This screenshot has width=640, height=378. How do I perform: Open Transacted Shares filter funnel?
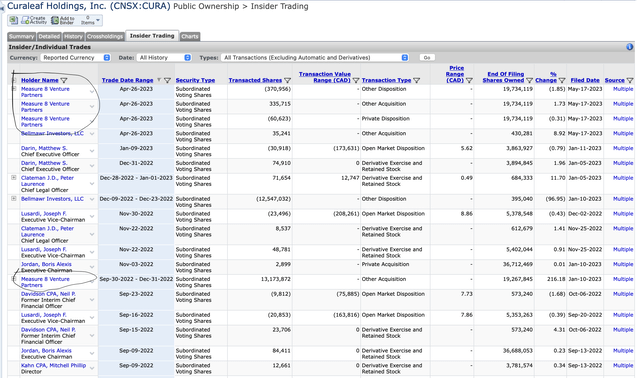(287, 80)
